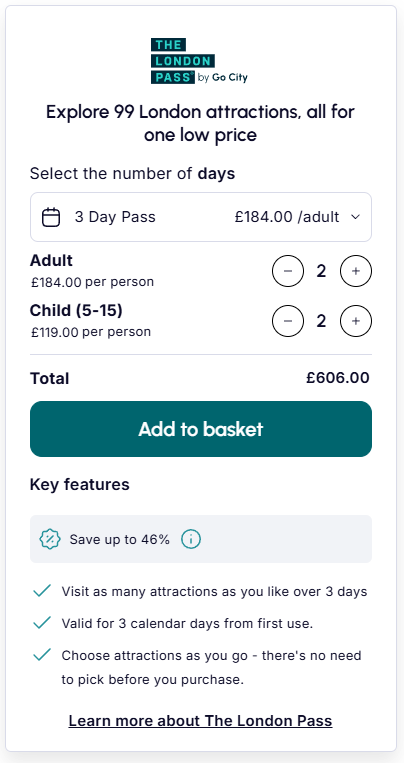Increase Child (5-15) quantity with plus
This screenshot has width=404, height=763.
click(x=356, y=321)
